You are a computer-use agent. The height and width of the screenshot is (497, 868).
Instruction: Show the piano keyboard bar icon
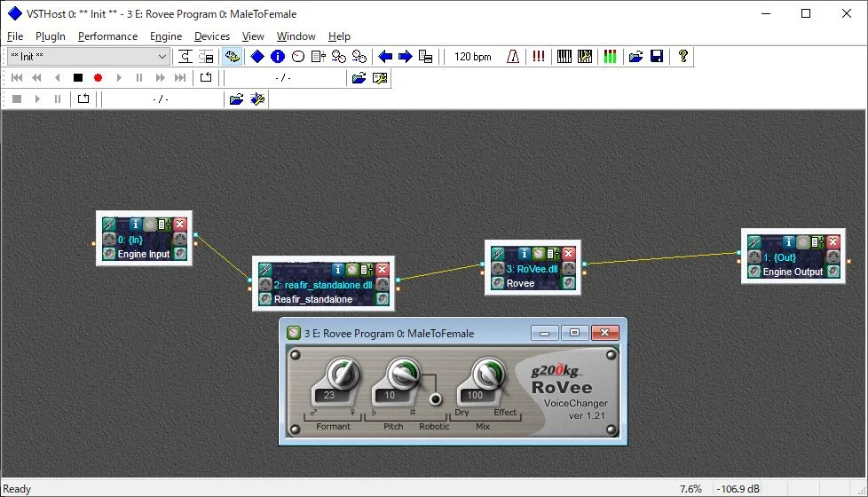(x=564, y=57)
